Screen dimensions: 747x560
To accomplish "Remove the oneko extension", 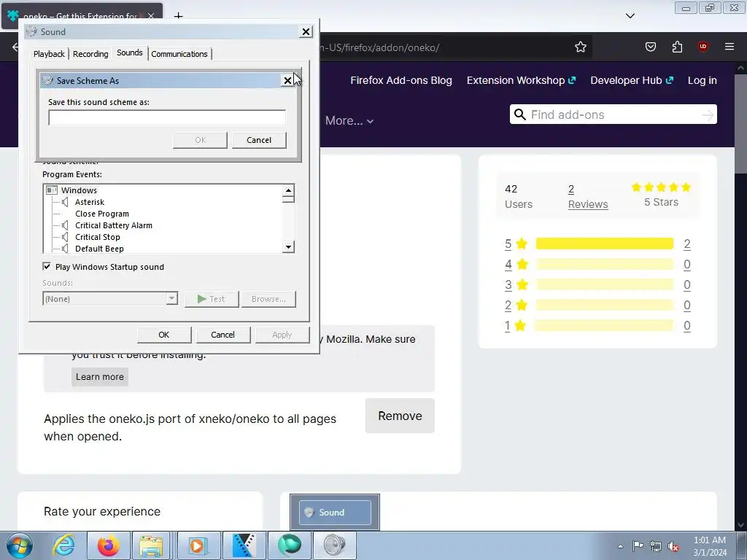I will click(400, 416).
